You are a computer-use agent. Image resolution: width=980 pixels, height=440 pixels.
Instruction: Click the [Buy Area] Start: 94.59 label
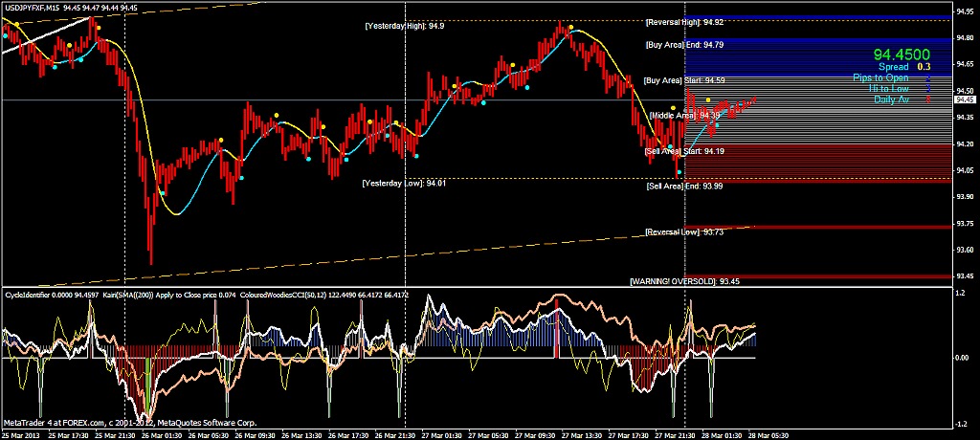click(684, 80)
